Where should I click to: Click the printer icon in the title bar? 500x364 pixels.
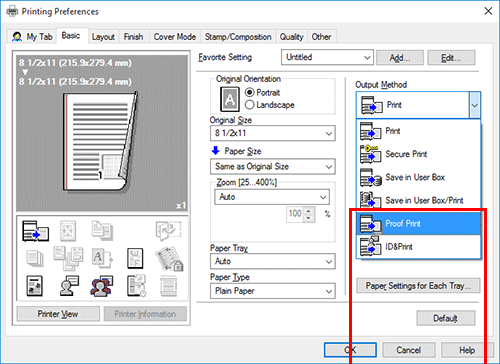click(x=12, y=11)
